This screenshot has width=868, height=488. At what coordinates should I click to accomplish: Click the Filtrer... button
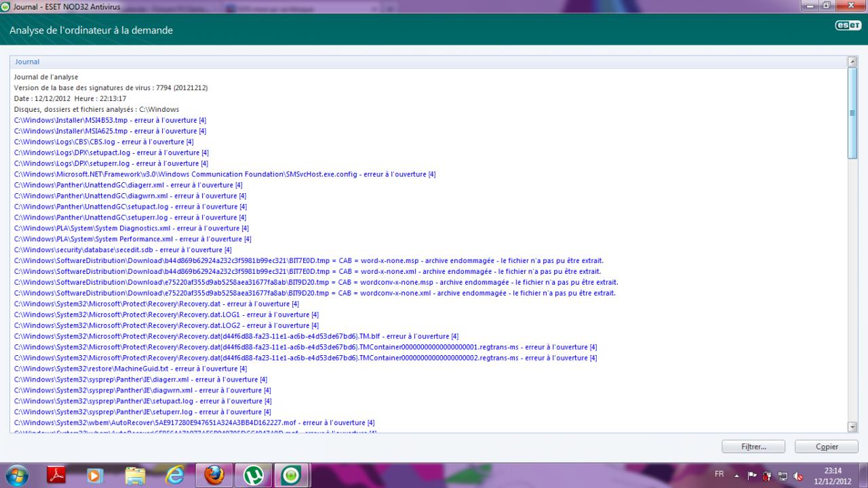click(x=753, y=447)
